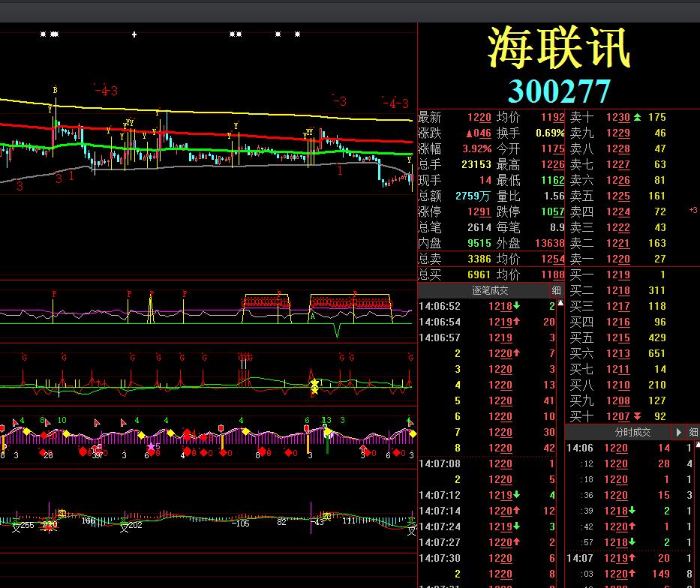The image size is (700, 588).
Task: Open the 逐笔成交 tick-by-tick panel header
Action: pyautogui.click(x=490, y=291)
